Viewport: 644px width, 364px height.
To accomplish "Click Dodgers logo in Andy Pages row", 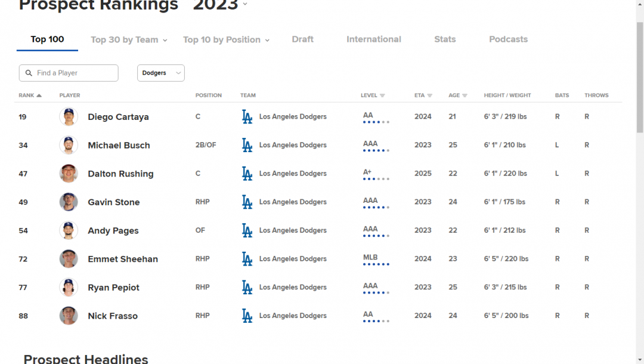I will pos(247,230).
